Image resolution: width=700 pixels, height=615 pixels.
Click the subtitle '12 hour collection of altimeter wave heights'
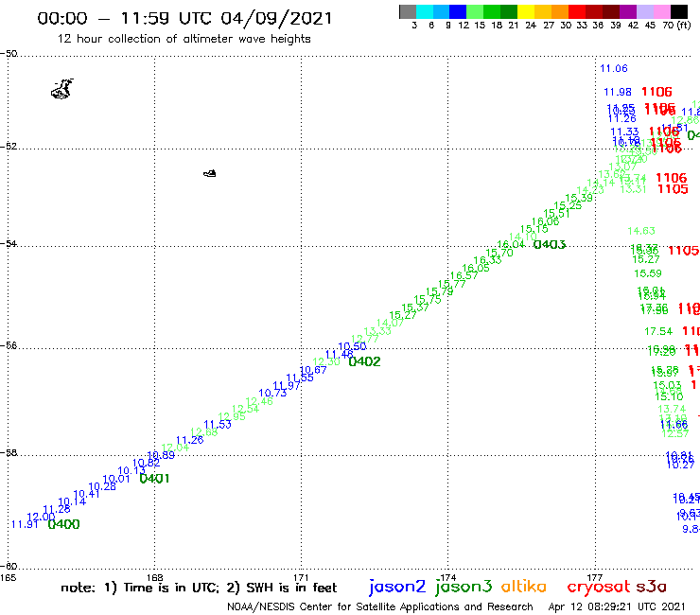[184, 39]
